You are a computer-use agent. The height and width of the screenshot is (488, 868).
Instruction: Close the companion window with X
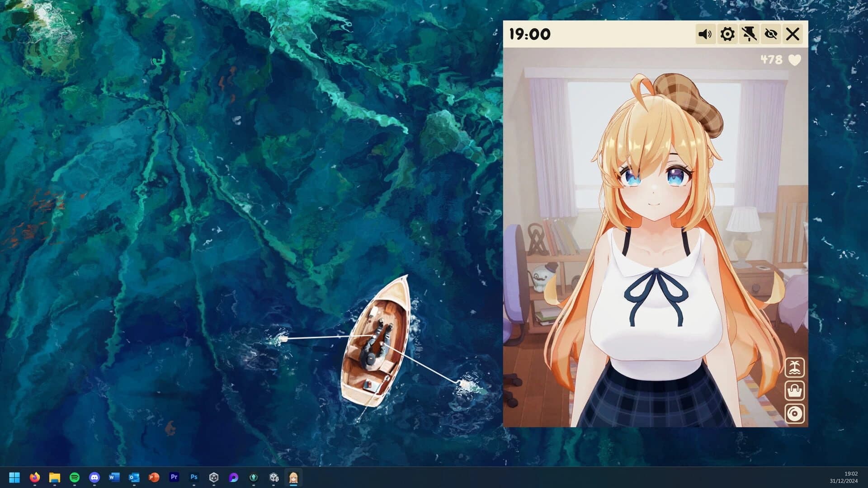point(792,33)
